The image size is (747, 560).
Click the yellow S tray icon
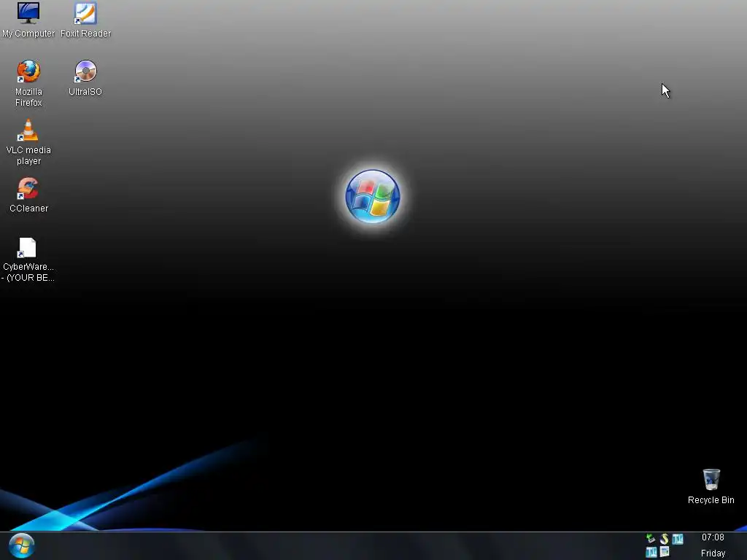(x=664, y=539)
